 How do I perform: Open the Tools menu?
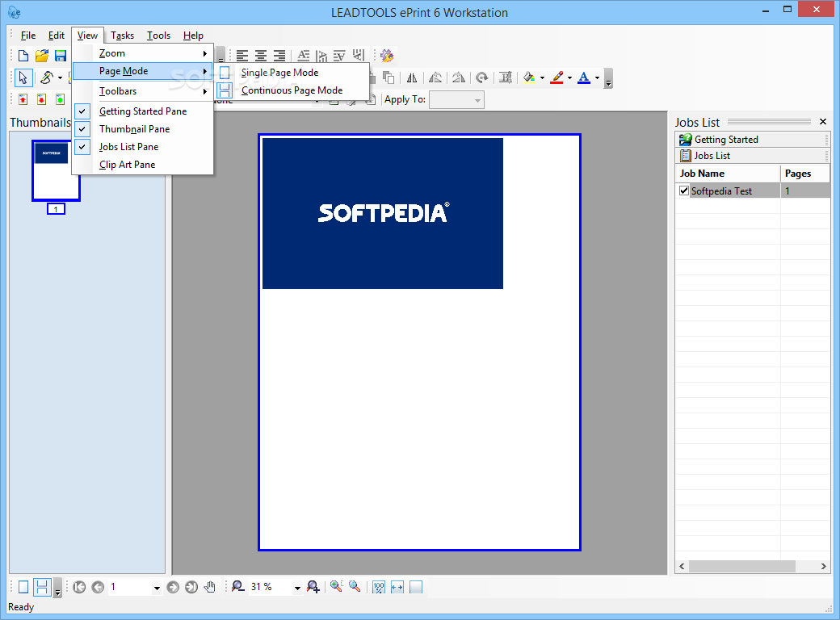point(158,36)
